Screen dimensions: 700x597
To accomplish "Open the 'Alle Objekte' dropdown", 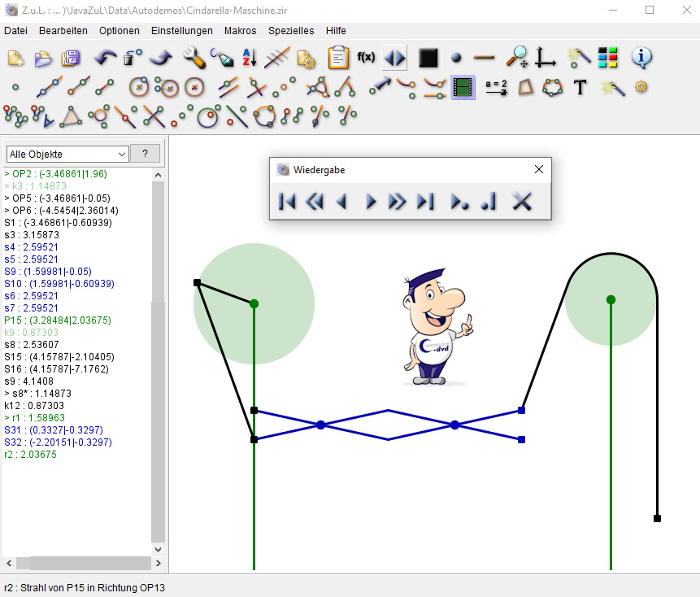I will tap(67, 154).
